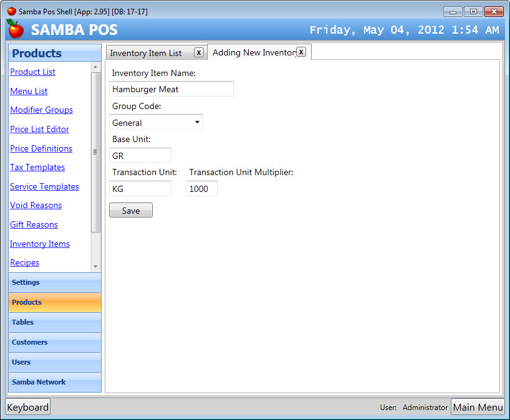The image size is (510, 420).
Task: Open the Price List Editor
Action: 39,129
